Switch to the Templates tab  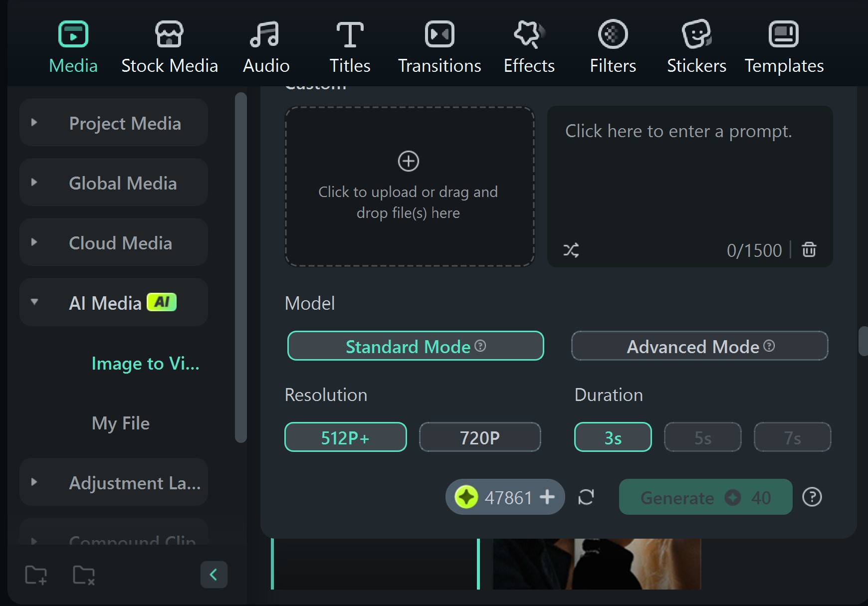point(784,48)
